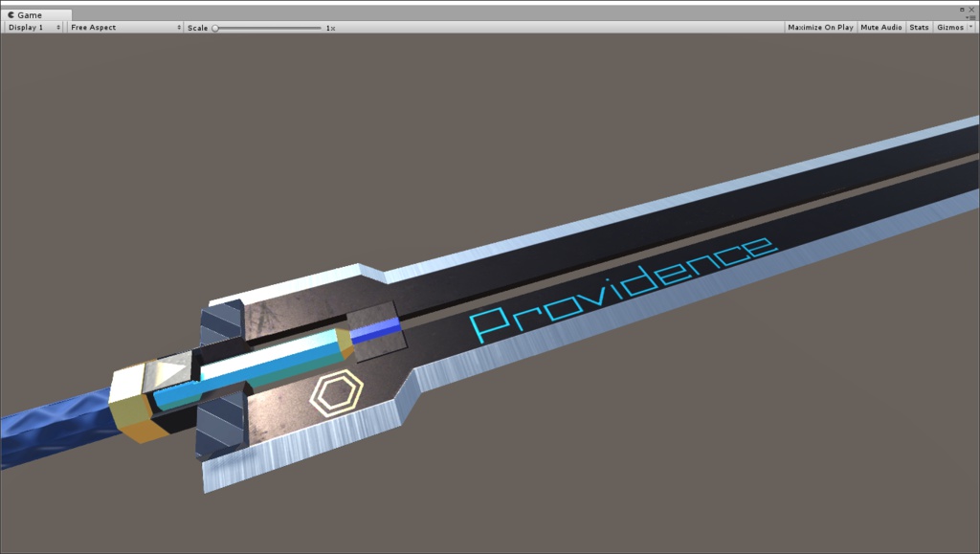980x554 pixels.
Task: Open the Free Aspect ratio dropdown
Action: [x=125, y=28]
